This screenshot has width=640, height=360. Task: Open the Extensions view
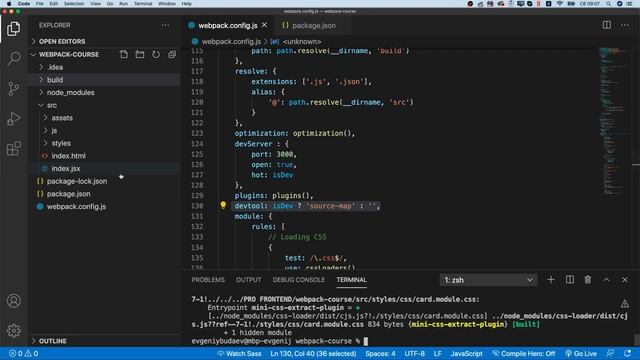[x=13, y=149]
